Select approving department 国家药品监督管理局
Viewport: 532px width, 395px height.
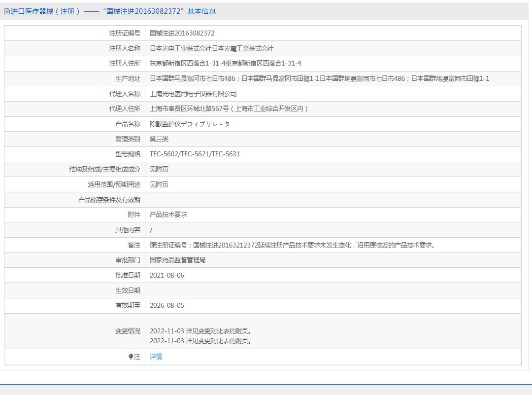tap(177, 260)
